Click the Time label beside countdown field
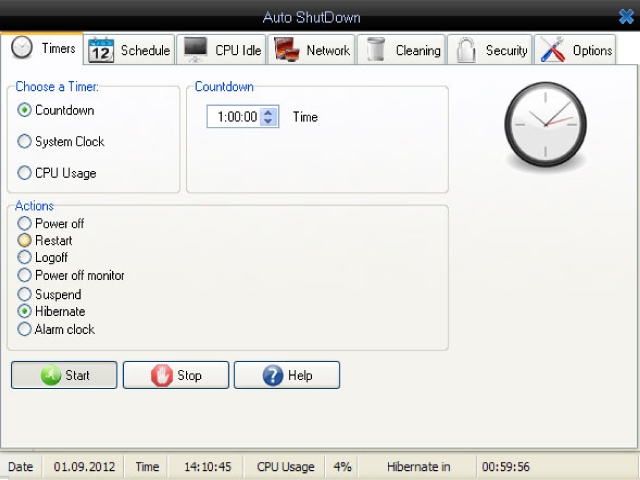The height and width of the screenshot is (480, 640). (305, 117)
